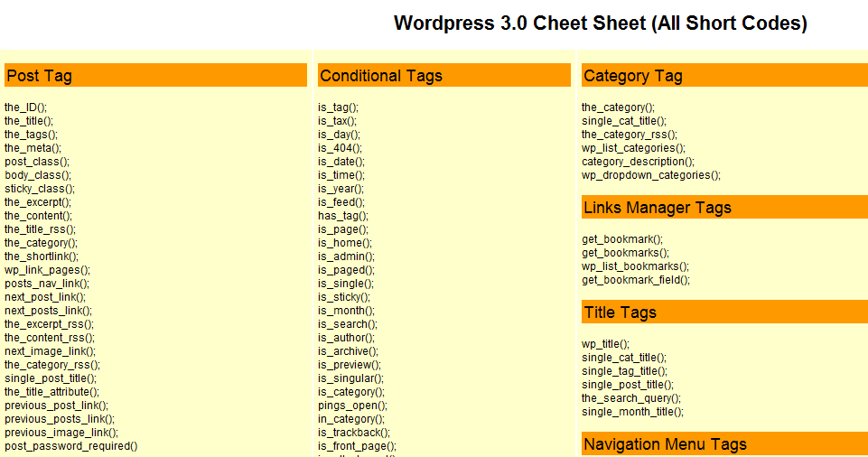Viewport: 868px width, 457px height.
Task: Select the Conditional Tags section header
Action: click(x=444, y=75)
